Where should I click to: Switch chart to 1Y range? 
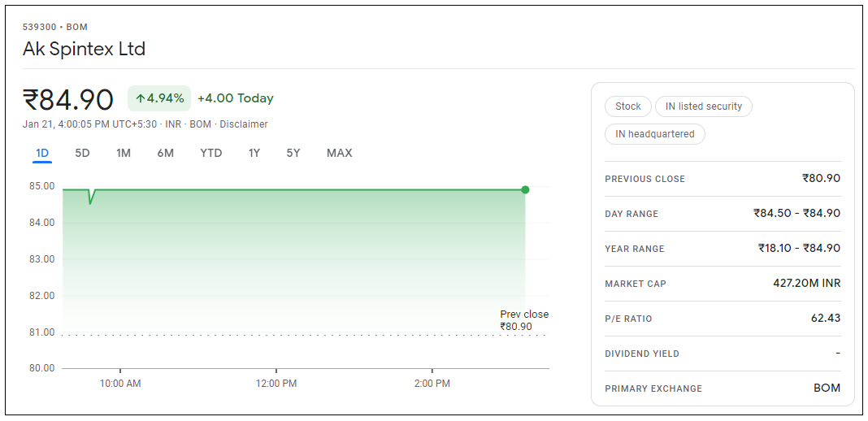click(254, 153)
